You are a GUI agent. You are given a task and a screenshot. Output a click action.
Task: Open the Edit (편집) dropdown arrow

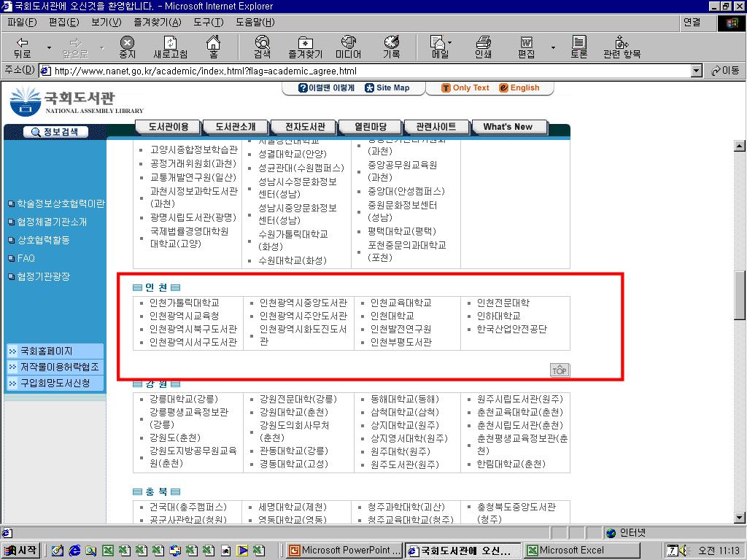(x=553, y=47)
